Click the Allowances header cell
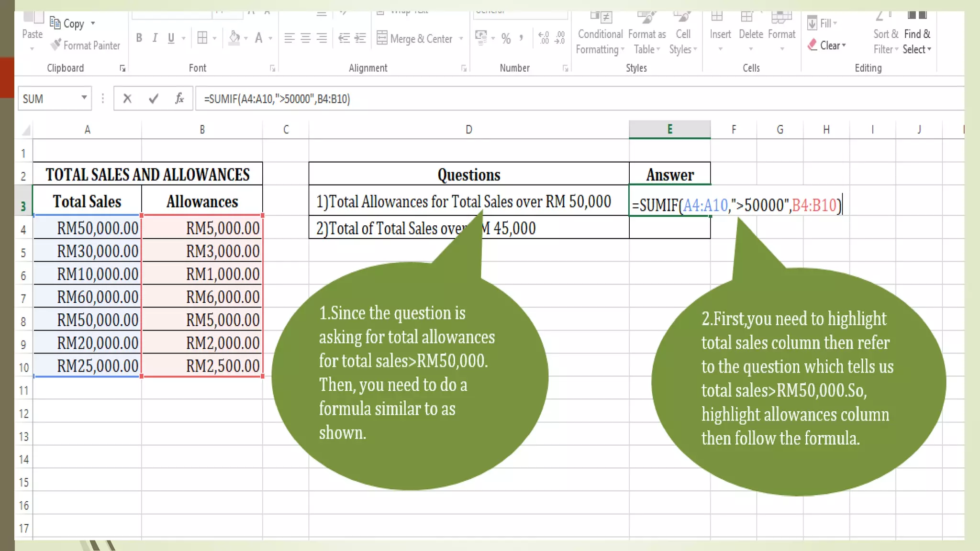980x551 pixels. coord(202,201)
